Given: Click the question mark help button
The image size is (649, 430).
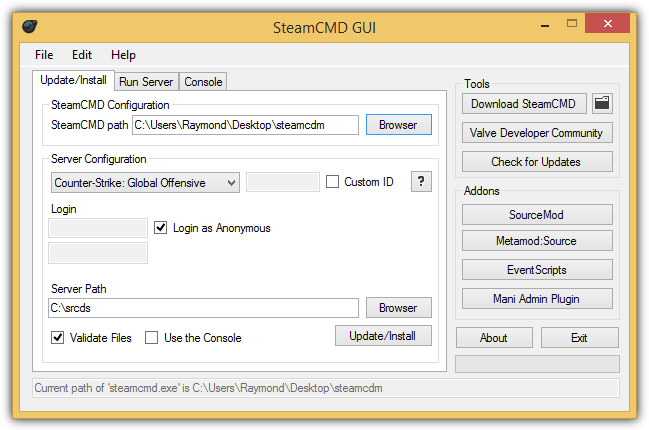Looking at the screenshot, I should (x=421, y=181).
